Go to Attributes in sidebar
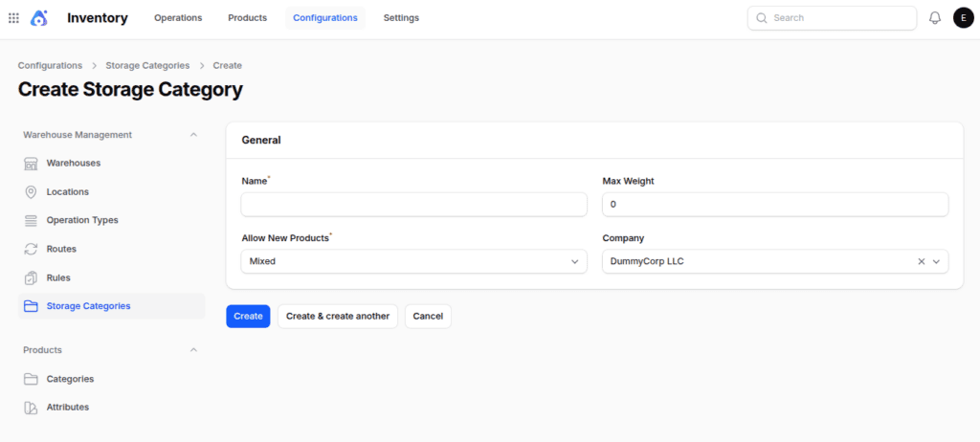This screenshot has width=980, height=442. pos(111,407)
